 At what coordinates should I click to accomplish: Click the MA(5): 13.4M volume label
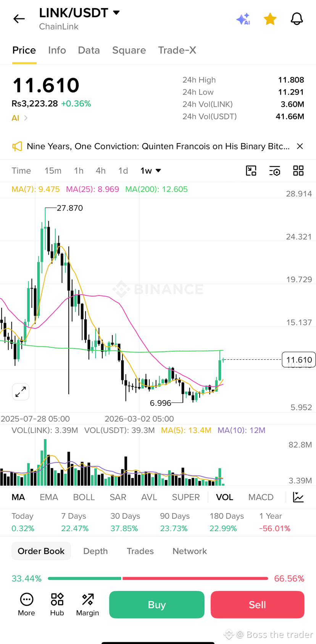[x=186, y=430]
